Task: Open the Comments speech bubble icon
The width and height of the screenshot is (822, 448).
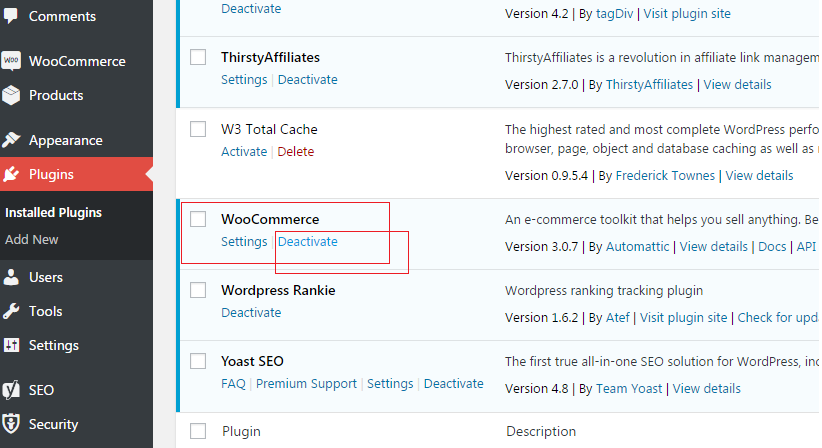Action: click(x=10, y=16)
